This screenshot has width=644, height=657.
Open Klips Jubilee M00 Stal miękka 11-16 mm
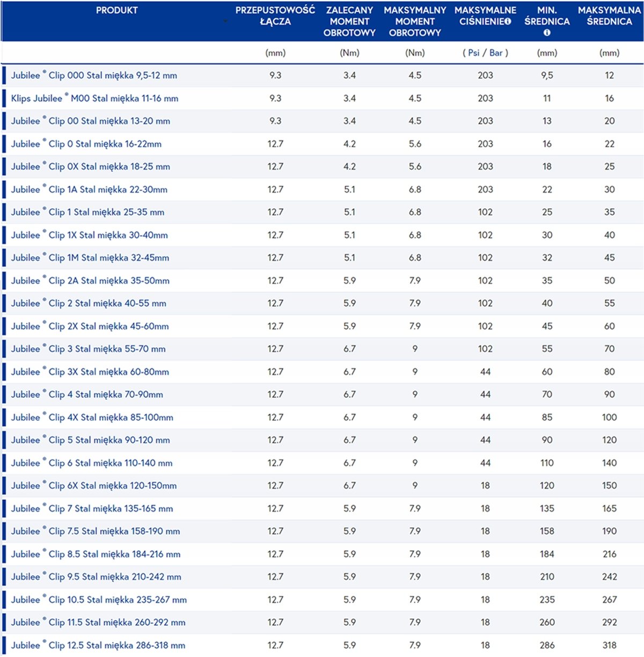pyautogui.click(x=94, y=98)
